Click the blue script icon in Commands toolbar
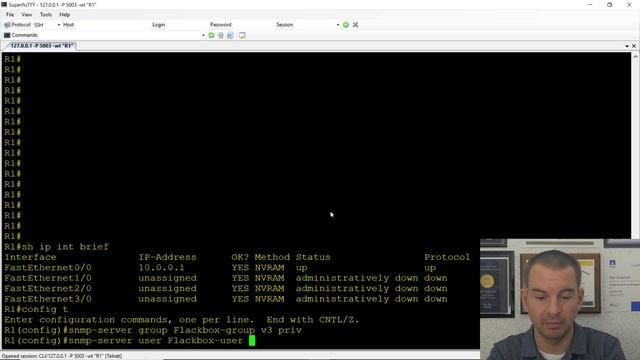 pos(231,35)
